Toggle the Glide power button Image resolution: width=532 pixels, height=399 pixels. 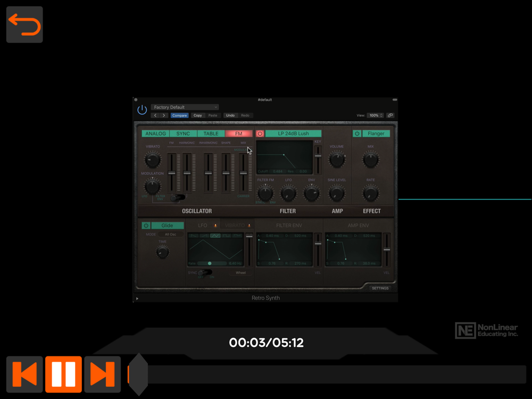tap(146, 225)
